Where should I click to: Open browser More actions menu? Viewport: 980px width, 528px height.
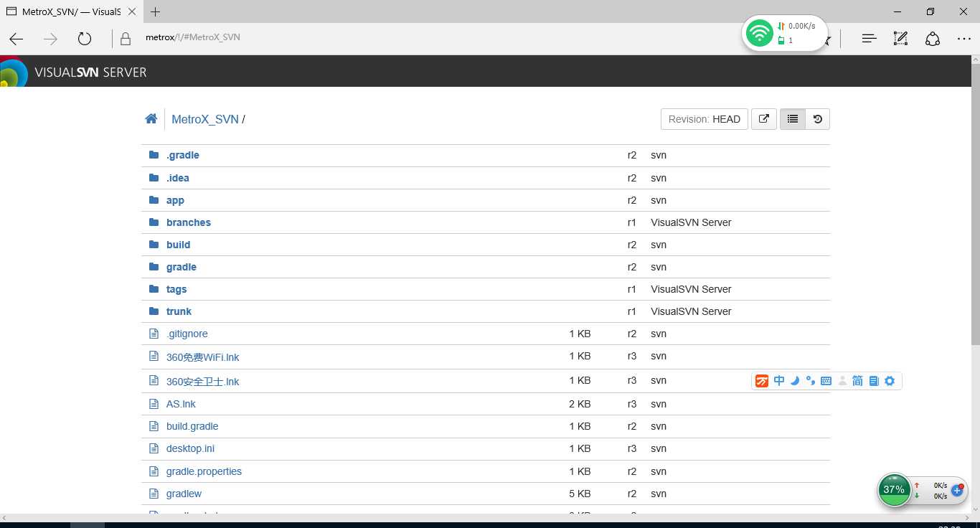tap(964, 39)
